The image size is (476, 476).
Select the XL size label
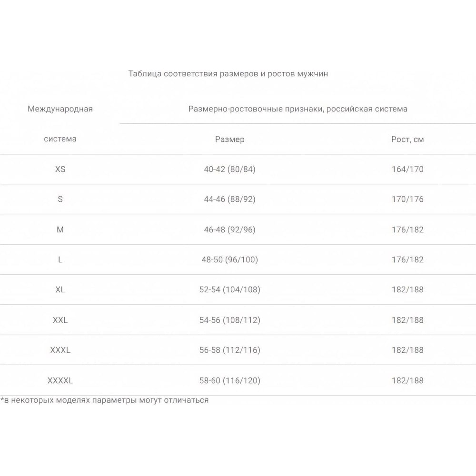(60, 289)
